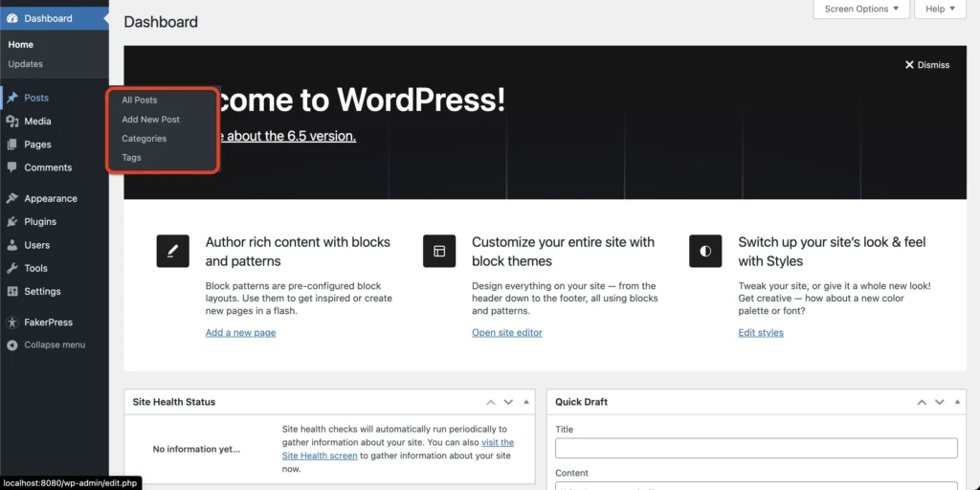Move Site Health Status panel down
Viewport: 980px width, 490px height.
coord(508,402)
